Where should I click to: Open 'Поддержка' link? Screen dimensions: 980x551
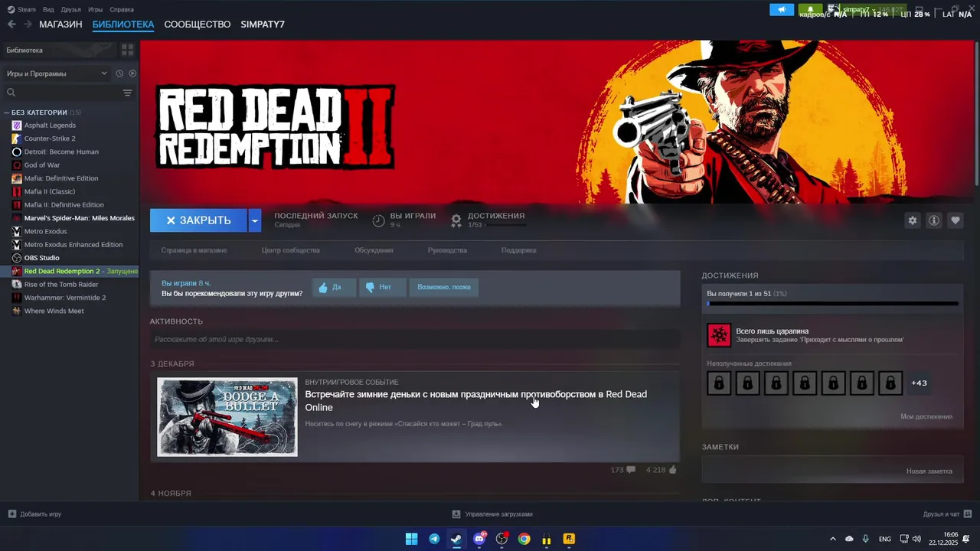tap(518, 250)
